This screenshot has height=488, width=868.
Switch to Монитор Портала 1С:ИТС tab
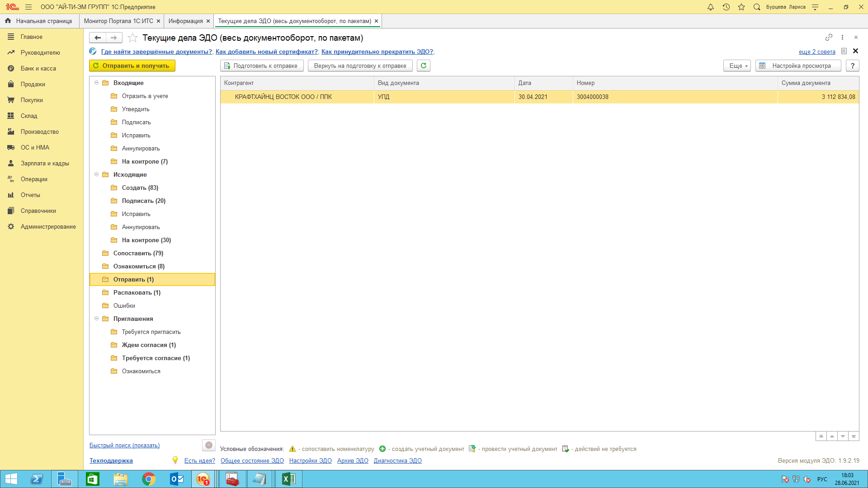pyautogui.click(x=118, y=21)
